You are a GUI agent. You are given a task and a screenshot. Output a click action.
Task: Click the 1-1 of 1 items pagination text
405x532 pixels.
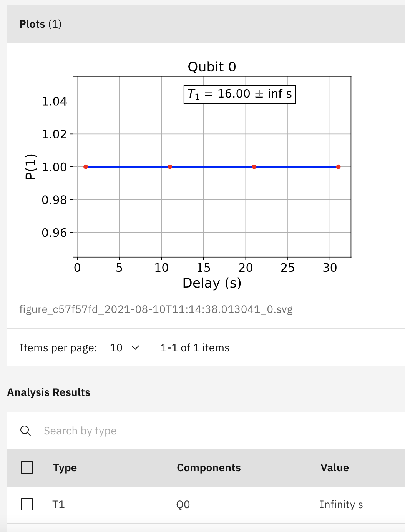coord(194,347)
